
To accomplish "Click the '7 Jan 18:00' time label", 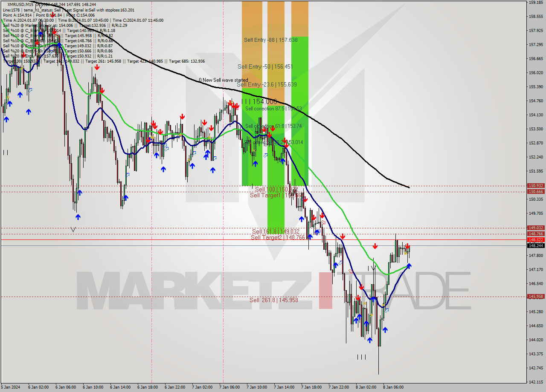I will pos(311,387).
